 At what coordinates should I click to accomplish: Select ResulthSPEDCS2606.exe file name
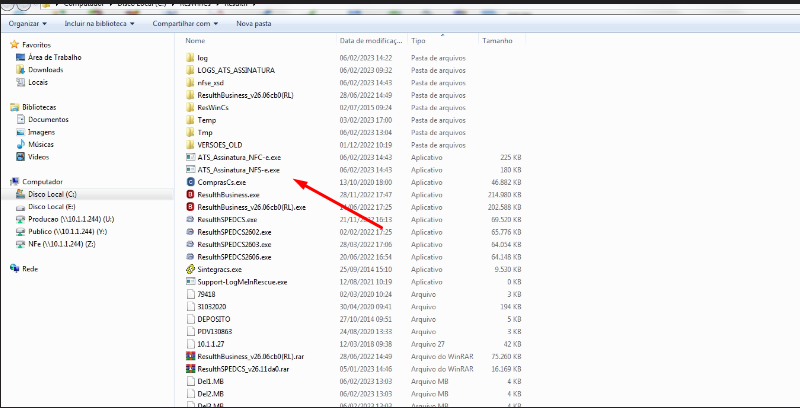click(234, 257)
